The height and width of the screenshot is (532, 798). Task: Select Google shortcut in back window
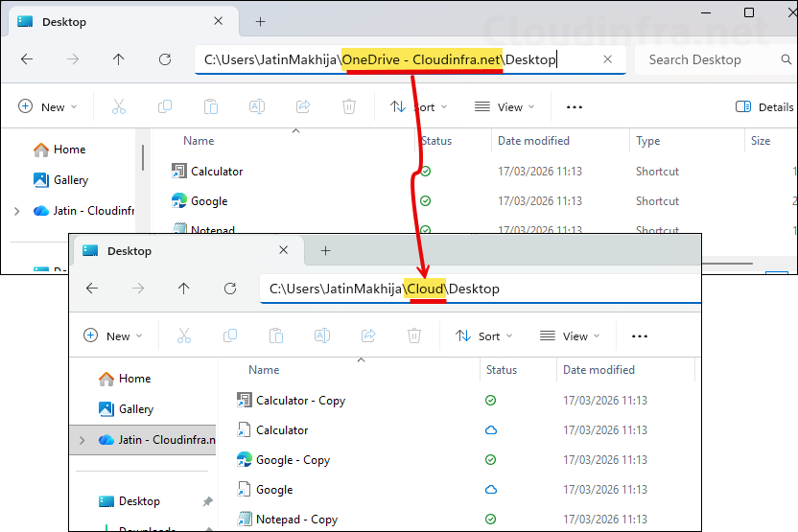(209, 201)
